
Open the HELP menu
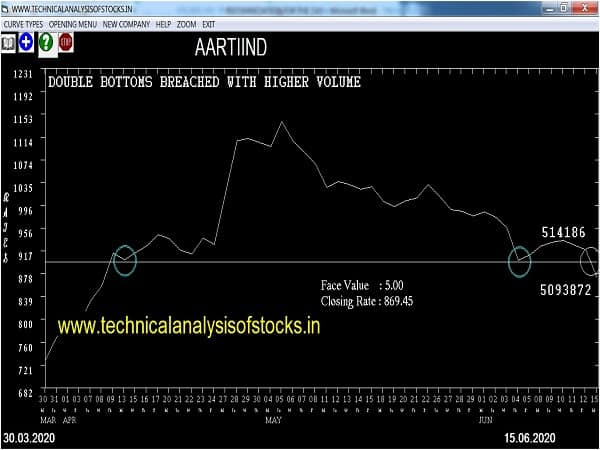click(163, 23)
